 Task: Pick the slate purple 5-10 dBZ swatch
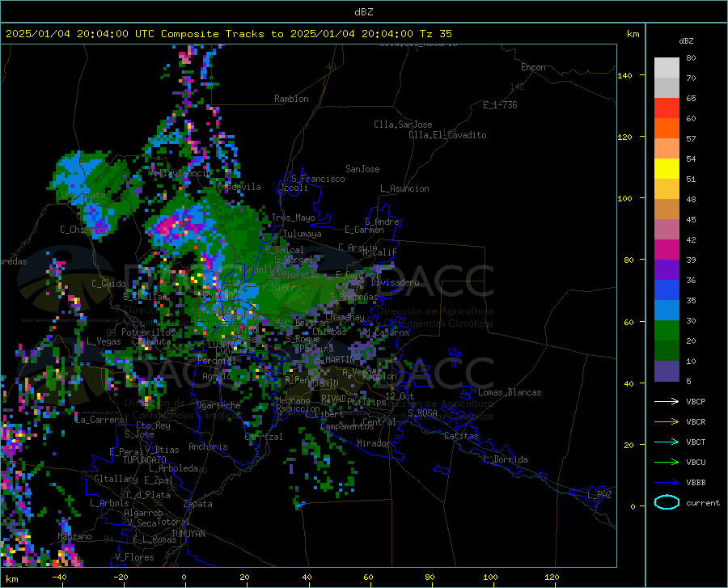point(667,370)
